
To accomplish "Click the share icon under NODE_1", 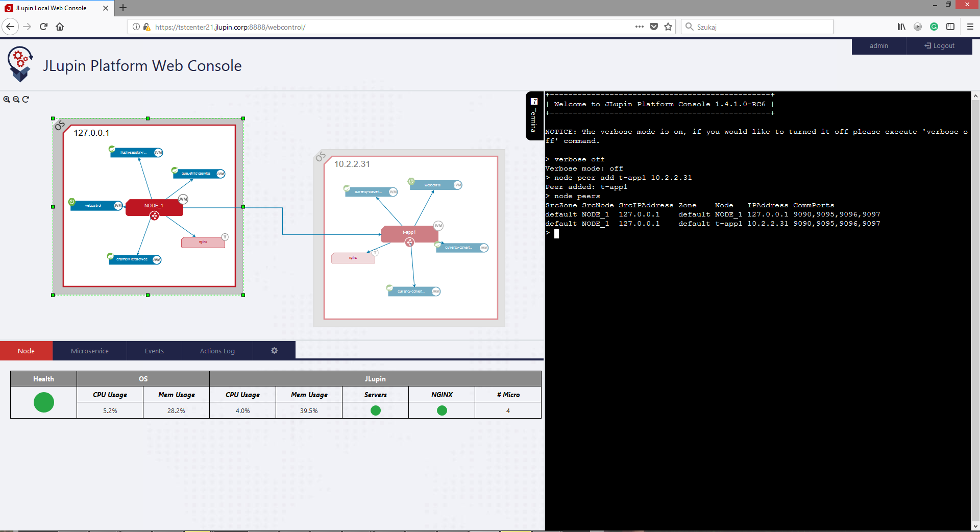I will 154,216.
